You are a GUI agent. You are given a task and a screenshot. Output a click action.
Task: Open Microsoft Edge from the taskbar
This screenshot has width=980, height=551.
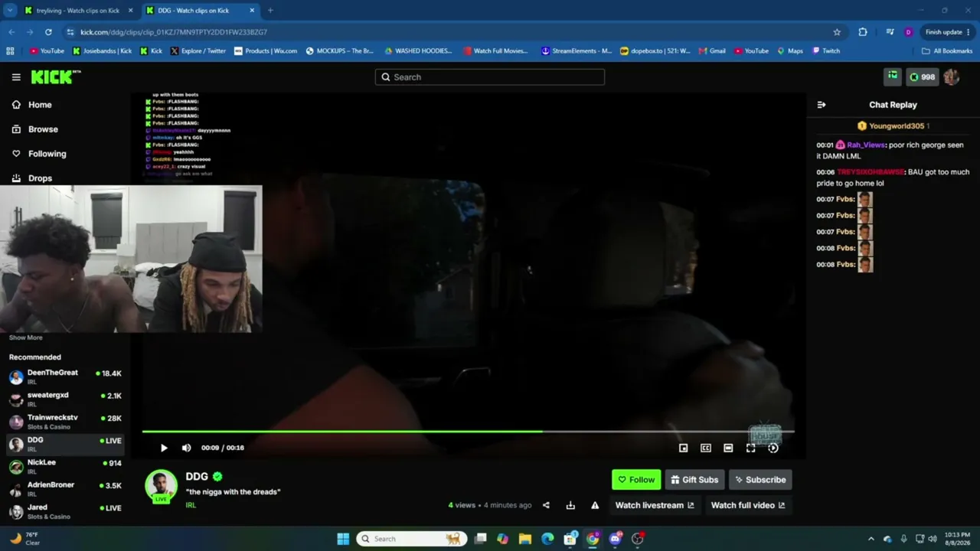pyautogui.click(x=547, y=539)
